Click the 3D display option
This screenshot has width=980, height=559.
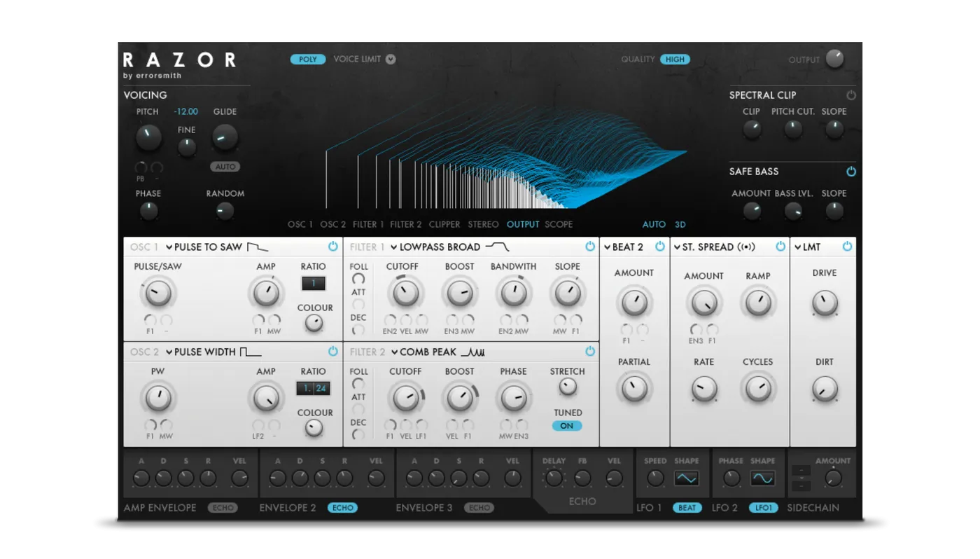pos(680,225)
